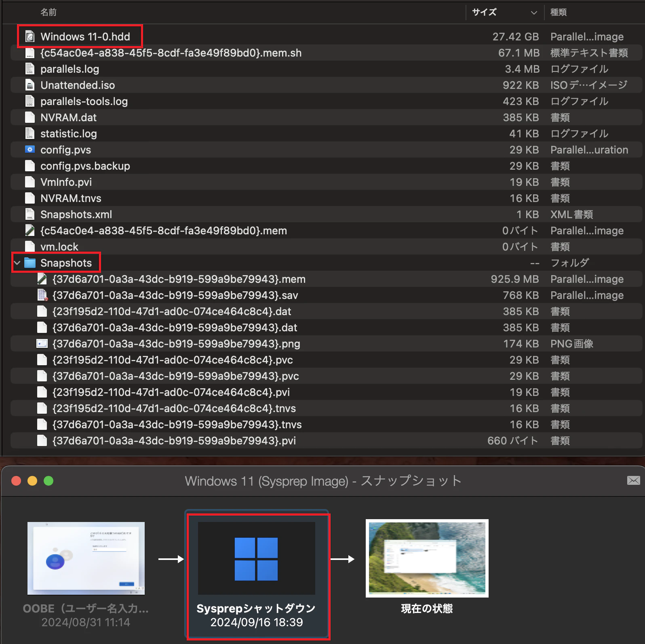
Task: Select icon of the {23f195d2...}.dat file
Action: pos(42,311)
